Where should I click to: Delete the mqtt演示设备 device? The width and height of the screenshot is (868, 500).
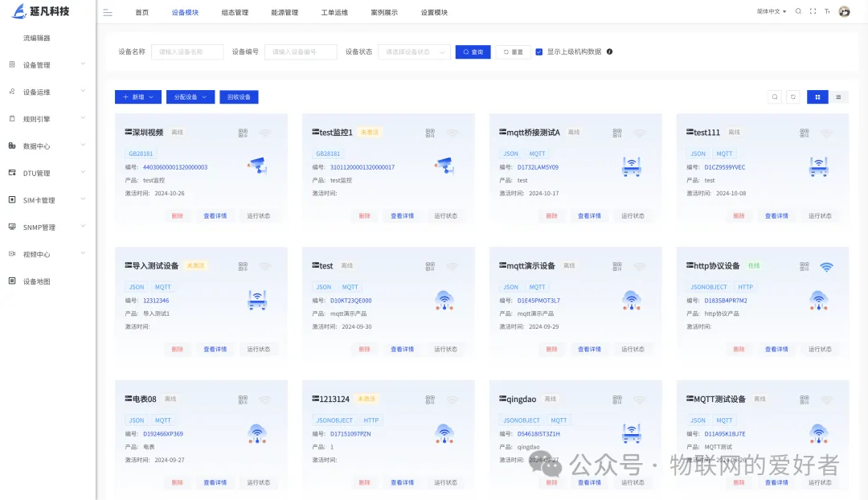551,350
